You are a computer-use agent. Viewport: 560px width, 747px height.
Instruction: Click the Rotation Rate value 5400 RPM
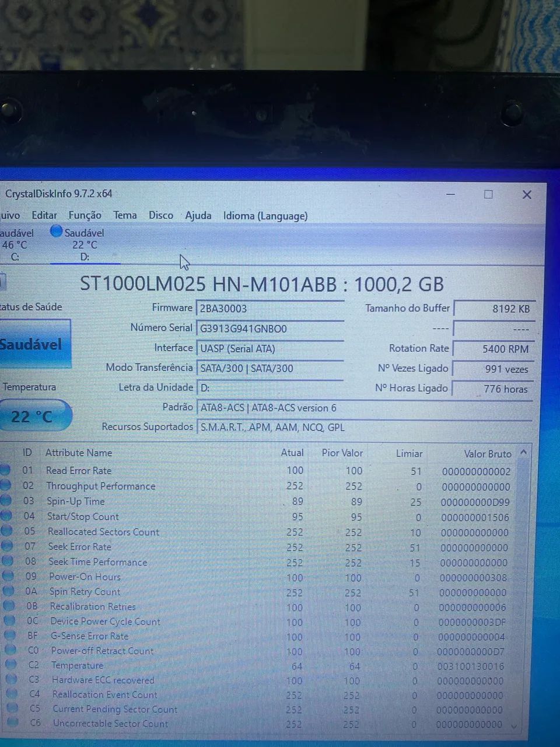coord(494,349)
